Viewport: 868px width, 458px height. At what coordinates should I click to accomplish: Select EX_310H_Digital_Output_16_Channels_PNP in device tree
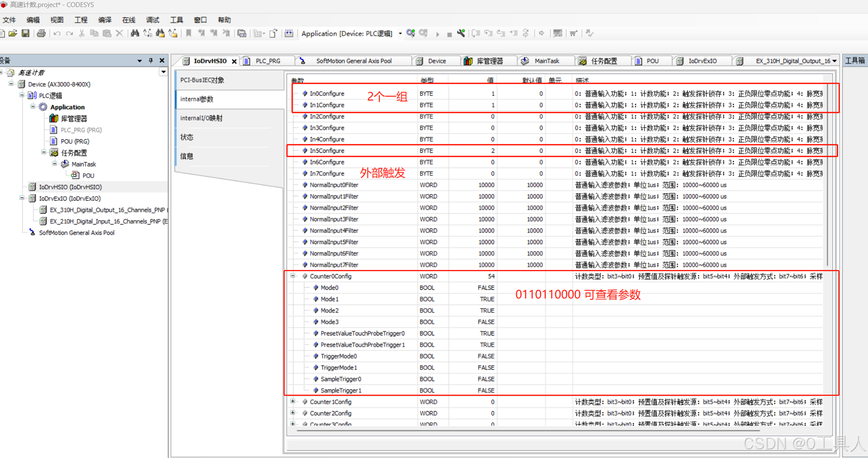coord(107,210)
